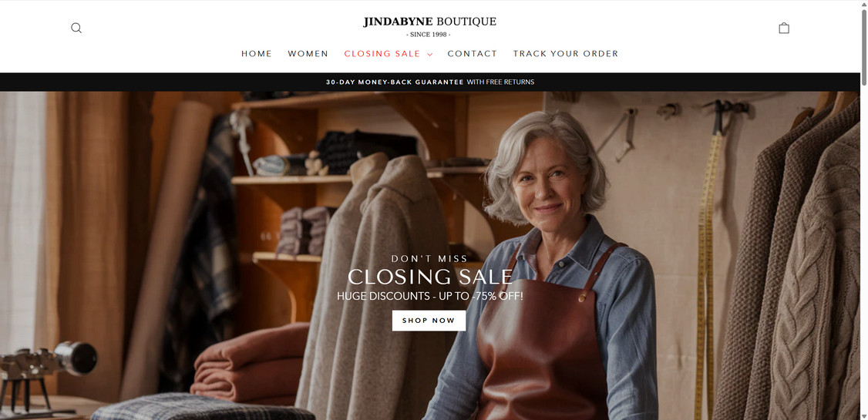Open TRACK YOUR ORDER in navigation

tap(565, 54)
